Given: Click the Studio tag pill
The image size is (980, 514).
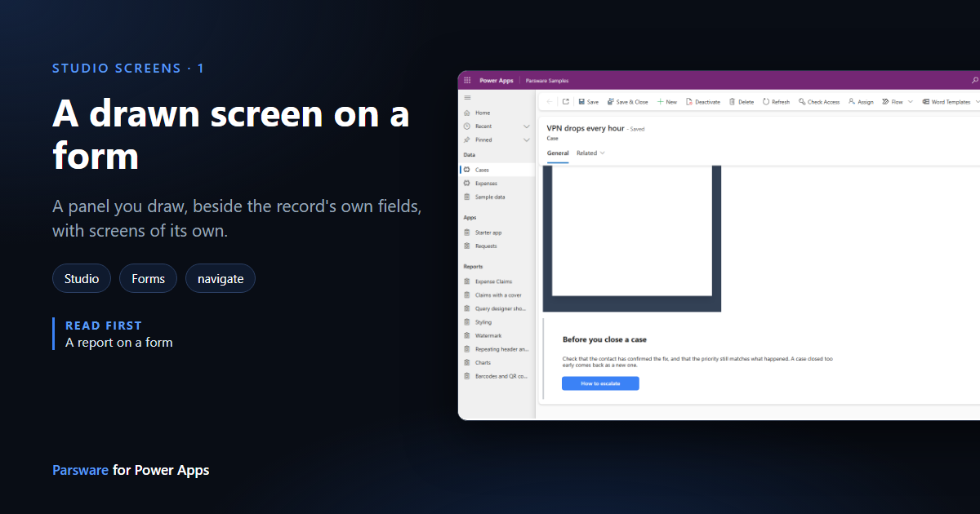Looking at the screenshot, I should click(x=82, y=278).
